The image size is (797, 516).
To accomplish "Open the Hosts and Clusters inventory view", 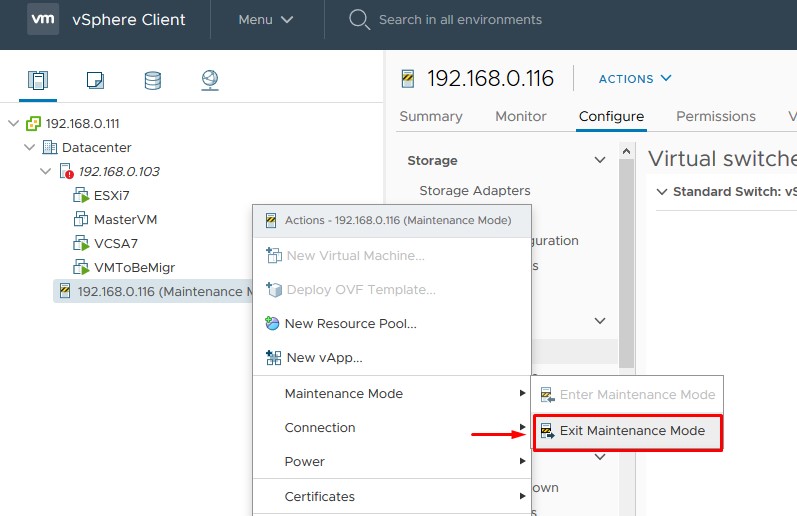I will click(38, 80).
